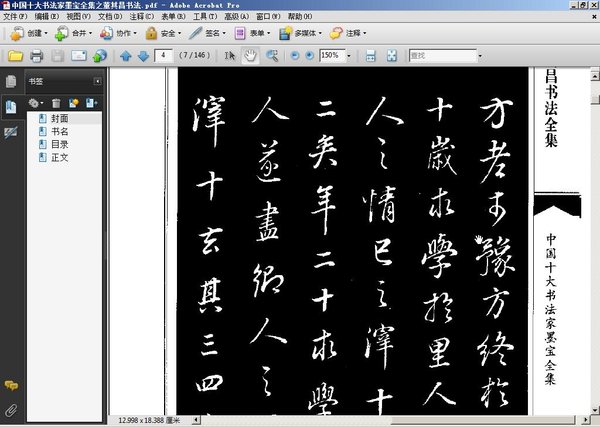The image size is (600, 427).
Task: Open the 高级 (Advanced) menu
Action: [236, 16]
